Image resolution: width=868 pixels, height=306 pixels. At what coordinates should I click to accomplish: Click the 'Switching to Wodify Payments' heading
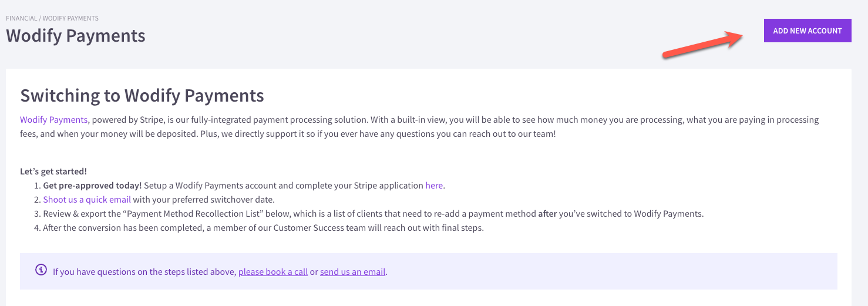tap(142, 96)
